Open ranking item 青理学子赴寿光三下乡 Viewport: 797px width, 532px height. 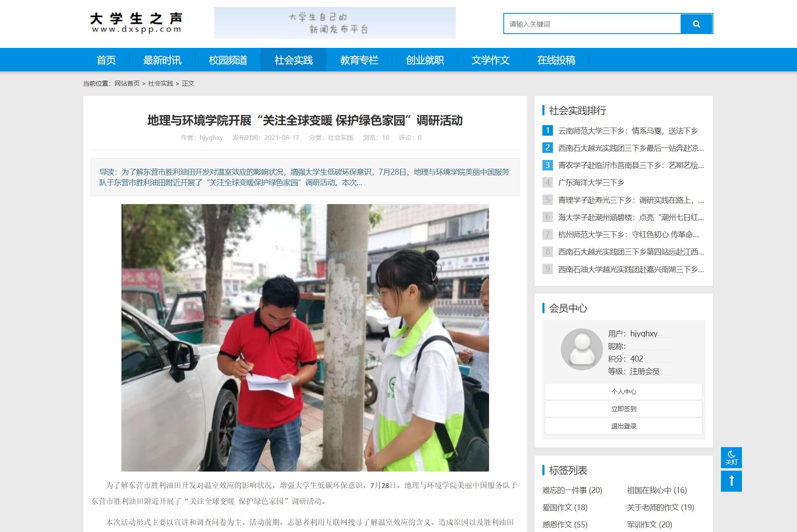(631, 200)
